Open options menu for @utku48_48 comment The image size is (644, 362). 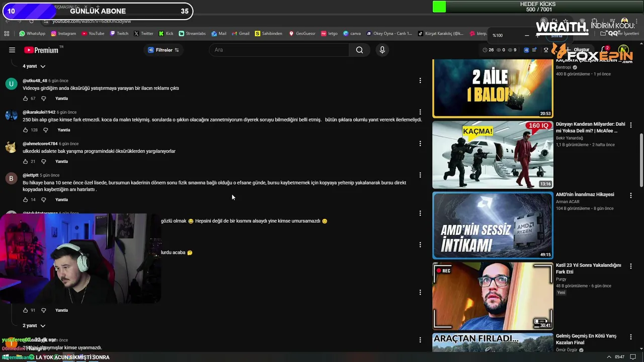(x=420, y=80)
